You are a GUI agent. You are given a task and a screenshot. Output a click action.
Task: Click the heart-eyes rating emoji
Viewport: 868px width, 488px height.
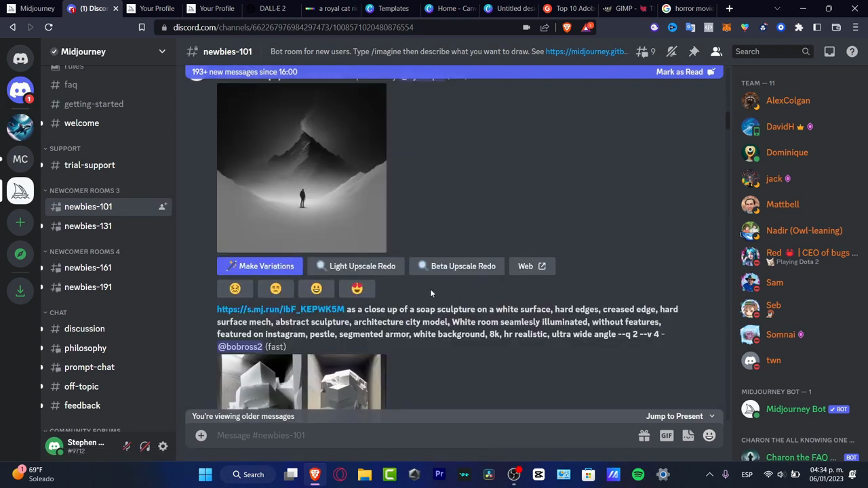coord(357,289)
